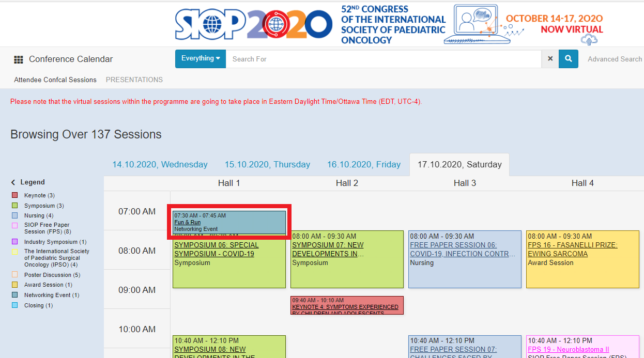This screenshot has width=644, height=358.
Task: Open Symposium 07: New Developments session
Action: click(x=328, y=249)
